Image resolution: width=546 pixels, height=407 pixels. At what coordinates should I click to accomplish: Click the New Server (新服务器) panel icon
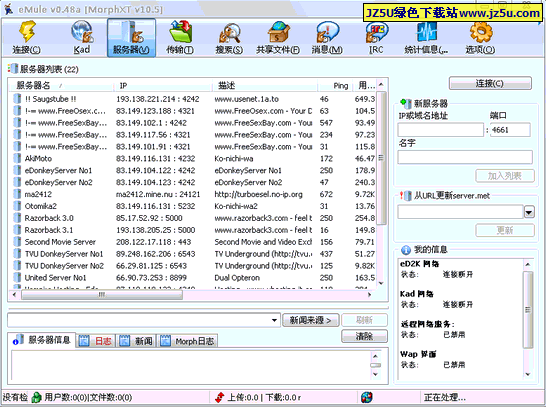click(x=406, y=103)
